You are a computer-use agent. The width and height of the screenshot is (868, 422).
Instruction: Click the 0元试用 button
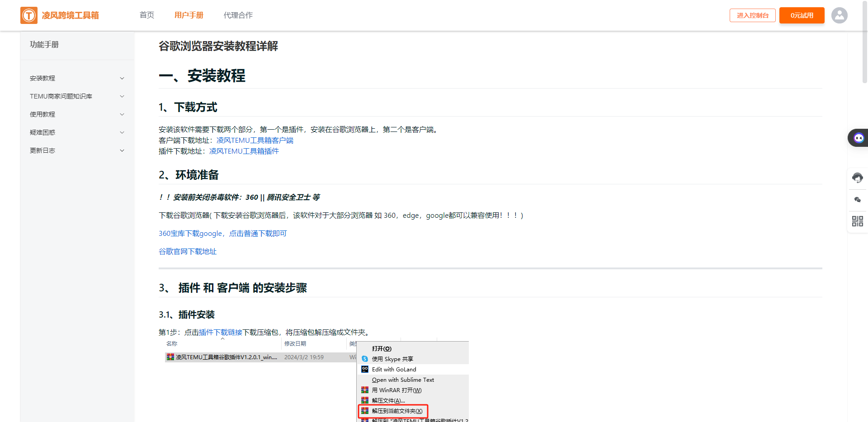click(802, 15)
